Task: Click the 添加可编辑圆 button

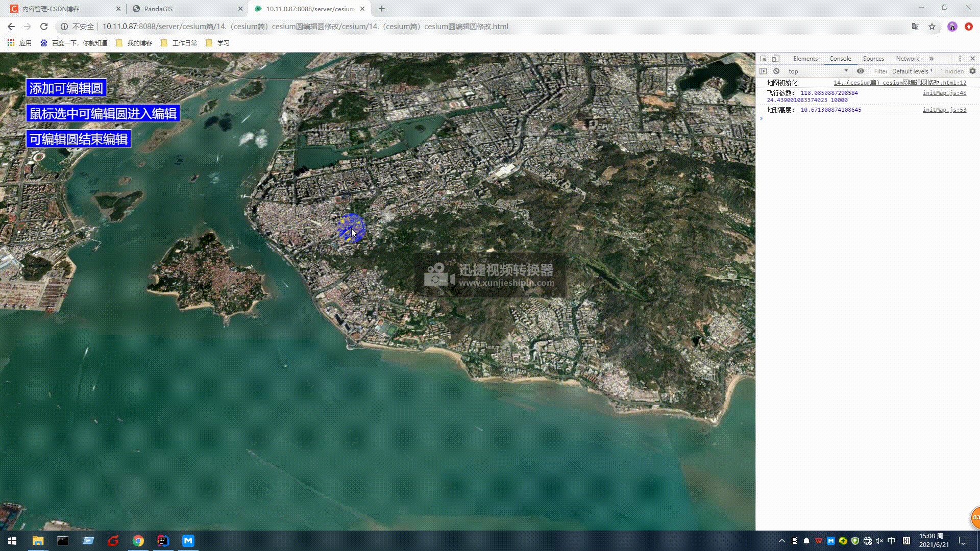Action: (66, 88)
